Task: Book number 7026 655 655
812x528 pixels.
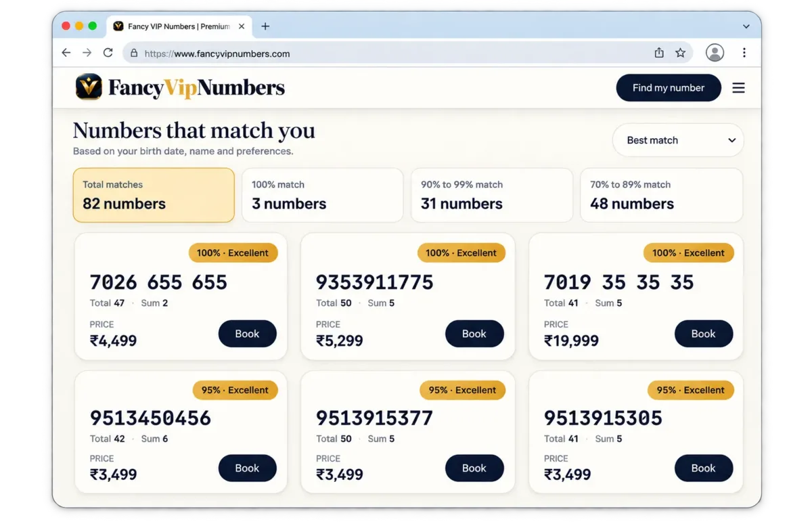Action: coord(247,334)
